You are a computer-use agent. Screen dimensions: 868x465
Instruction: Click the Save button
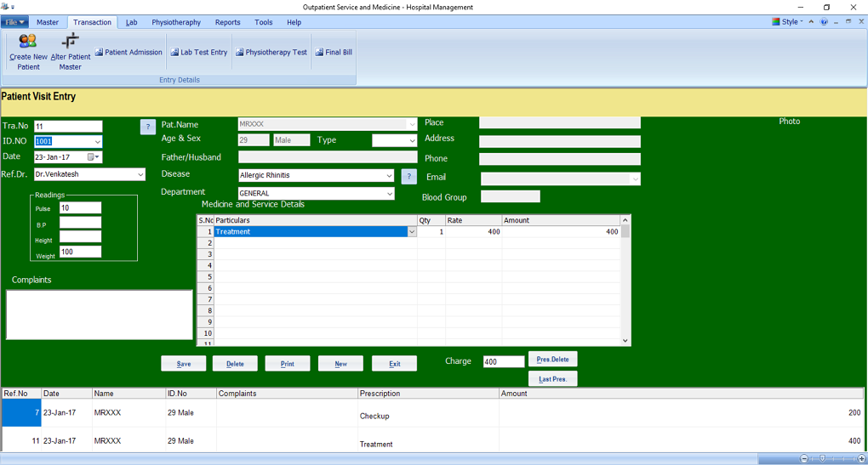point(183,364)
